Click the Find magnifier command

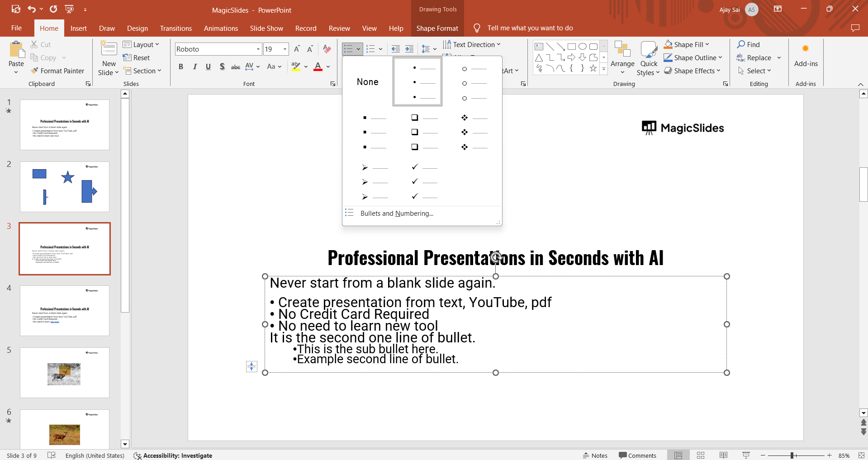pyautogui.click(x=749, y=44)
